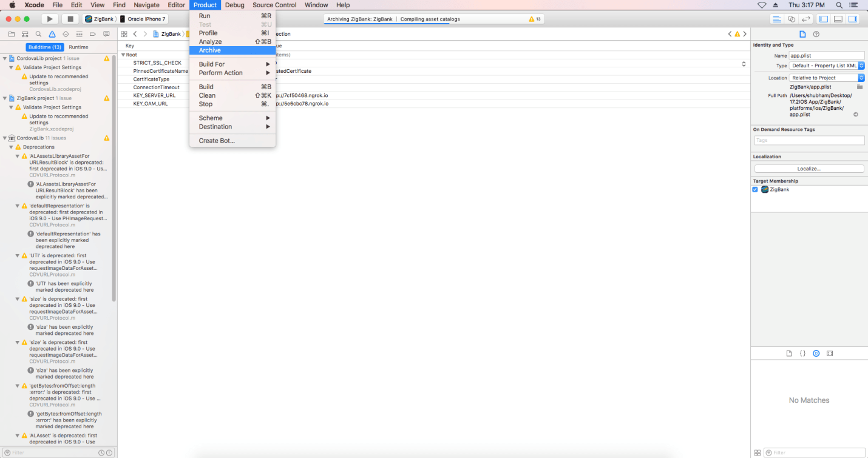Switch to Runtime issues filter
The image size is (868, 458).
78,47
